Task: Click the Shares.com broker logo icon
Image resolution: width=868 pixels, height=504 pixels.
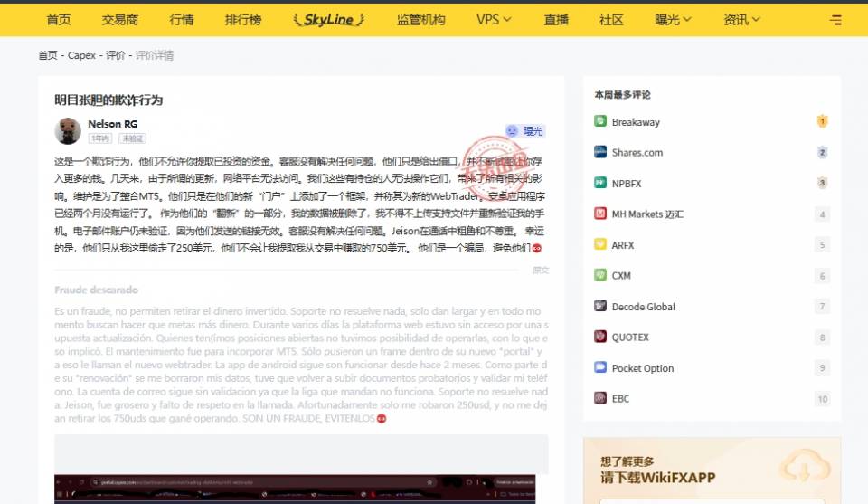Action: click(x=600, y=152)
